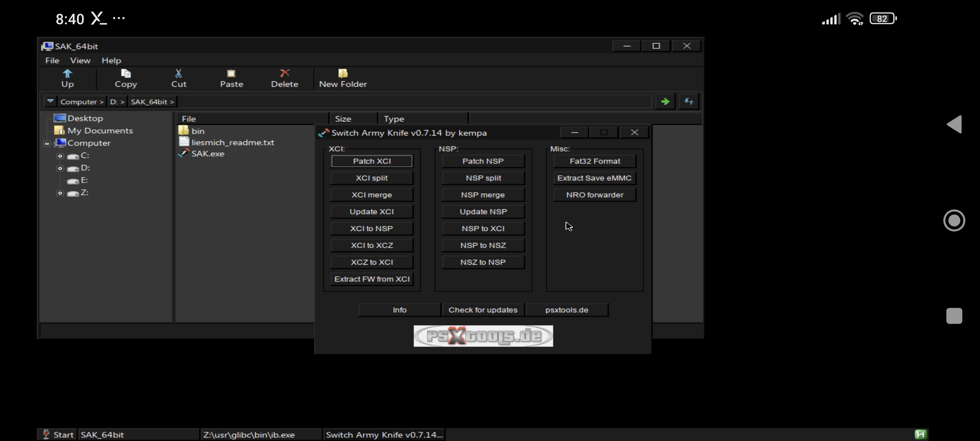
Task: Open the File menu
Action: pyautogui.click(x=52, y=60)
